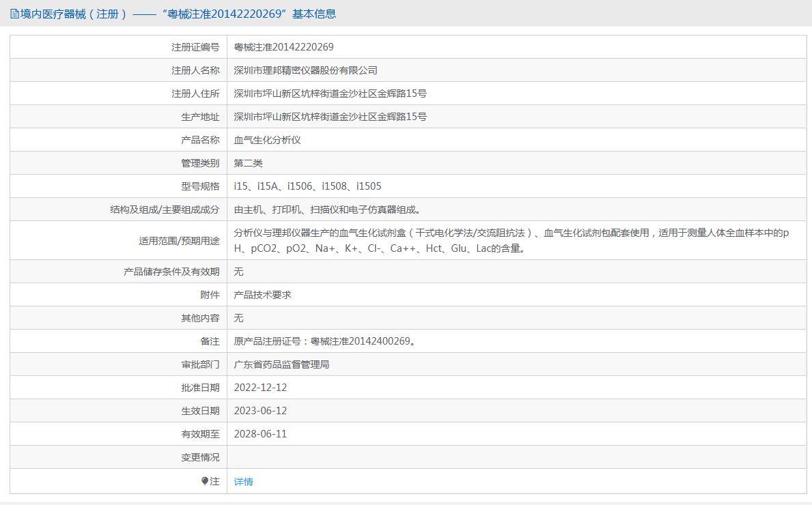Open the 详情 link
This screenshot has width=812, height=505.
[243, 482]
